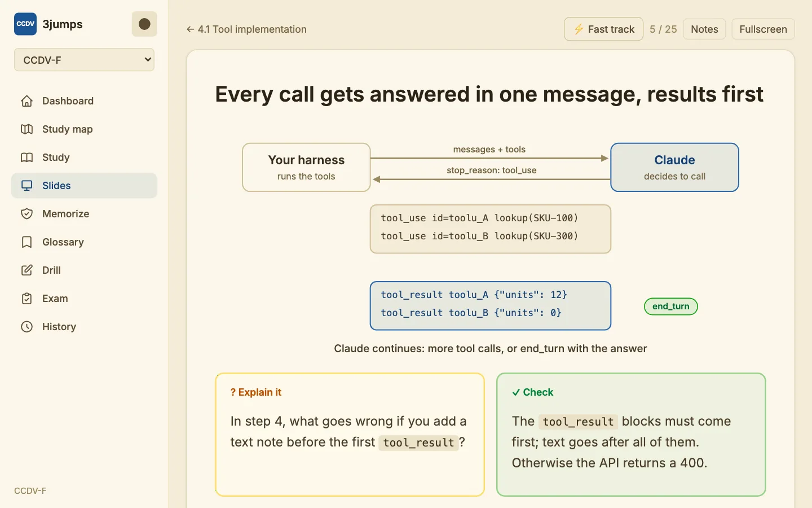The height and width of the screenshot is (508, 812).
Task: Click the 5 / 25 slide counter
Action: tap(663, 29)
